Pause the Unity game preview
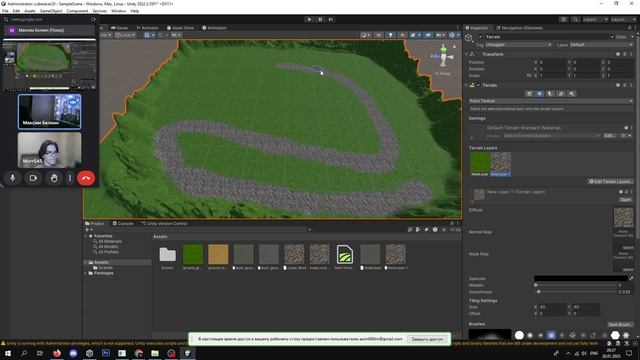This screenshot has height=360, width=640. tap(320, 19)
